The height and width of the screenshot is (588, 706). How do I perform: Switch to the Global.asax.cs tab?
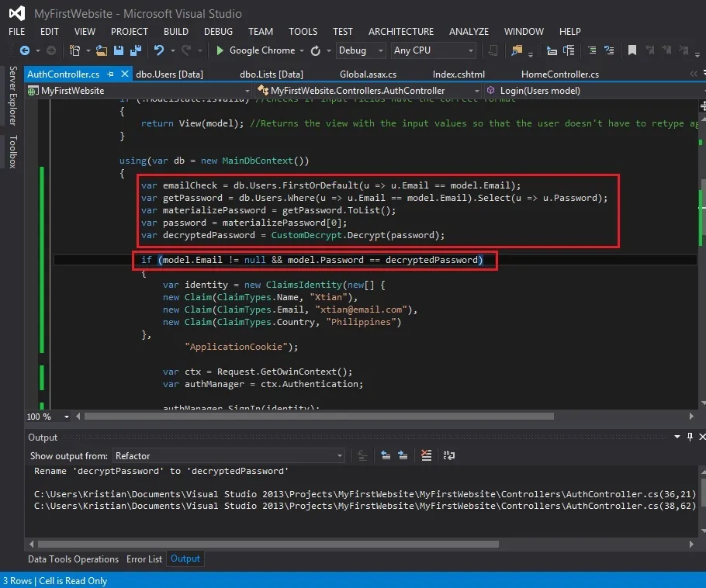pyautogui.click(x=368, y=74)
